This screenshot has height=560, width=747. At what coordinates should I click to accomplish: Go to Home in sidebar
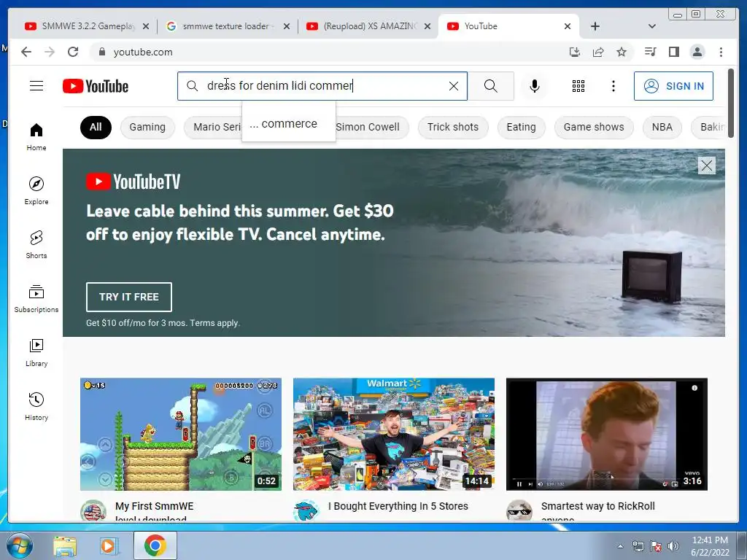[x=36, y=137]
